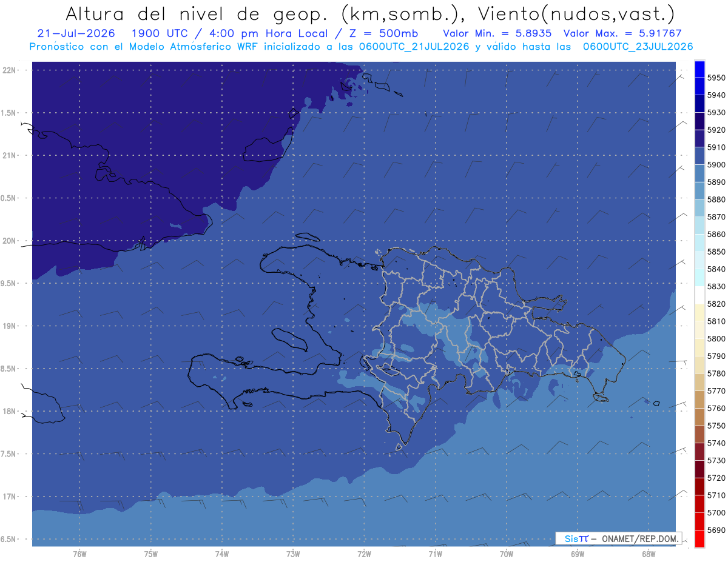Click the '5890' color bar value
Image resolution: width=728 pixels, height=562 pixels.
pos(716,182)
